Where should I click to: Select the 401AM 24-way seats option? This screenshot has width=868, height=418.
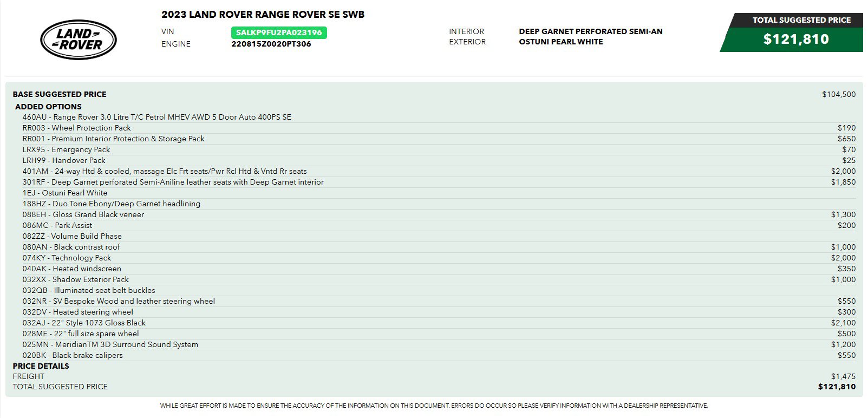click(439, 171)
